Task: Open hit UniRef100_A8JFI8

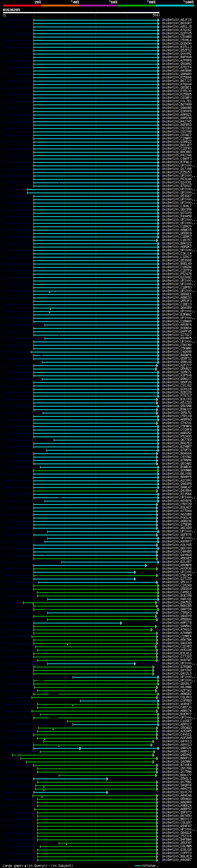Action: click(x=177, y=20)
